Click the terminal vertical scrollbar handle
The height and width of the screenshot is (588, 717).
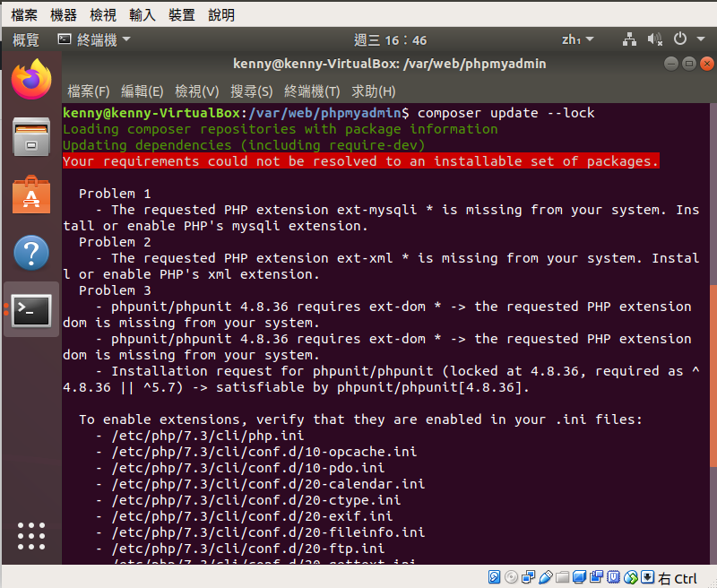[713, 375]
